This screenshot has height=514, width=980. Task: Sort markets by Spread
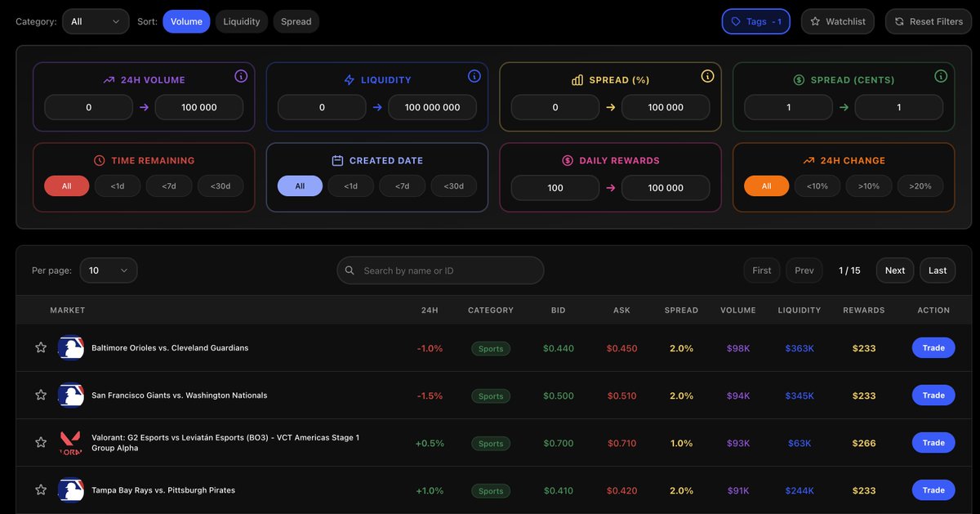[x=296, y=21]
